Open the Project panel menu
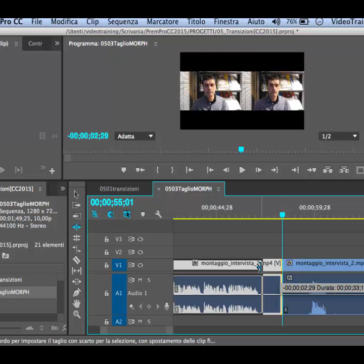 40,189
